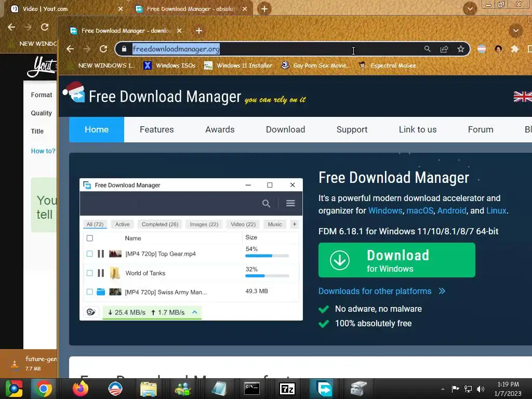The image size is (532, 399).
Task: Open the Windows ISOs bookmark
Action: coord(170,65)
